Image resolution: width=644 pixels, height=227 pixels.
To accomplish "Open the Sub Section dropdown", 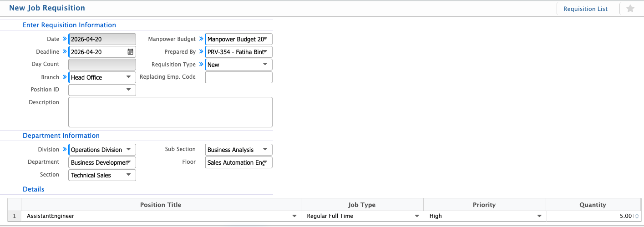I will click(x=238, y=150).
